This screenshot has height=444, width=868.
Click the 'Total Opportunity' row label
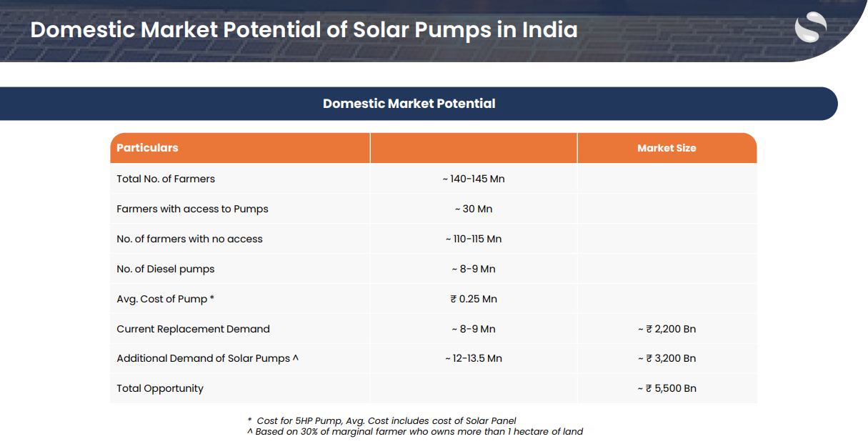pos(160,388)
